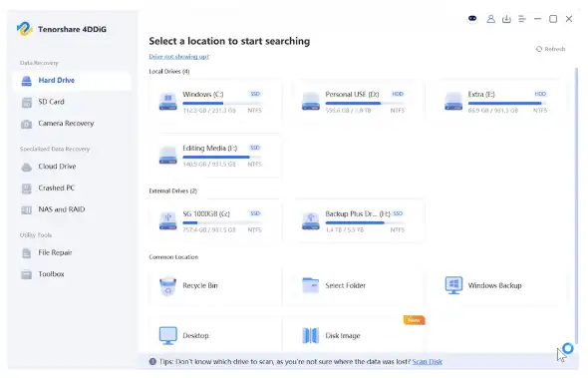The image size is (588, 378).
Task: Click the SG 1000GB (G:) drive name
Action: [x=206, y=214]
